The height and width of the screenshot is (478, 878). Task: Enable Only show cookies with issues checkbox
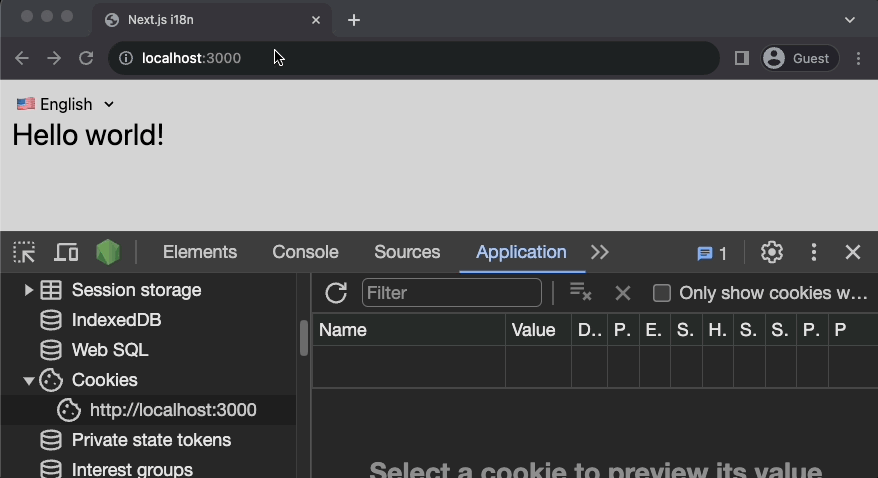point(661,293)
